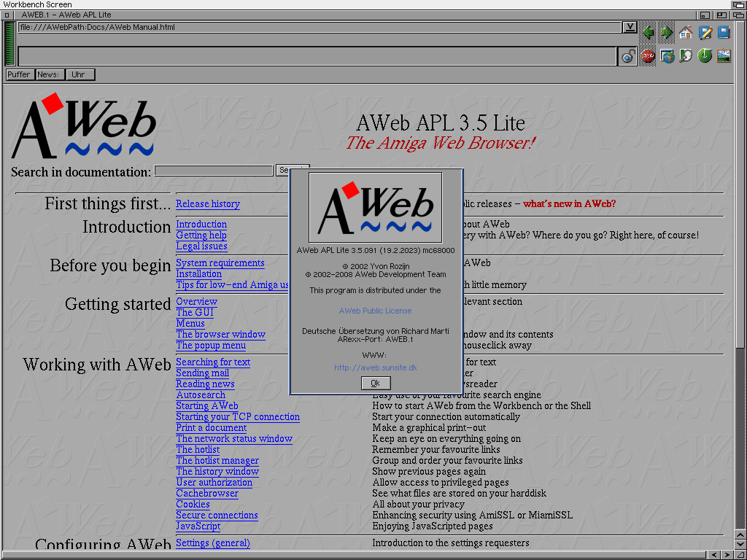Open the System requirements link
The image size is (747, 560).
[220, 262]
